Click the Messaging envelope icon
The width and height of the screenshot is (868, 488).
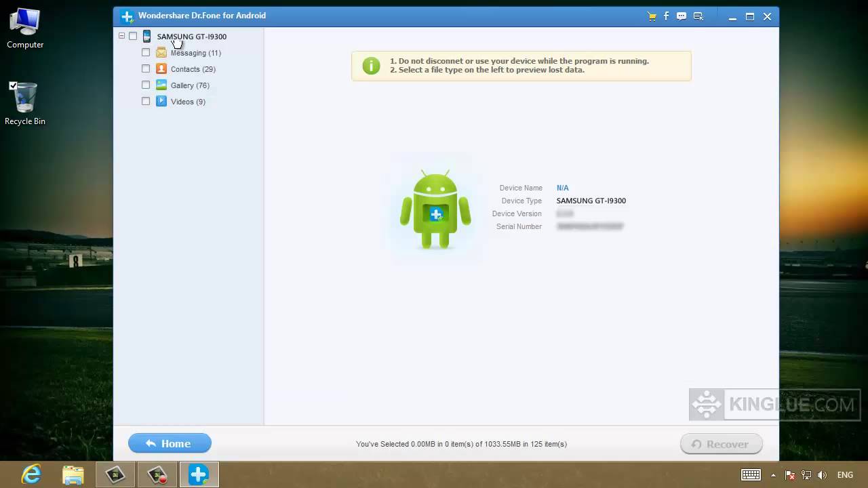click(161, 52)
